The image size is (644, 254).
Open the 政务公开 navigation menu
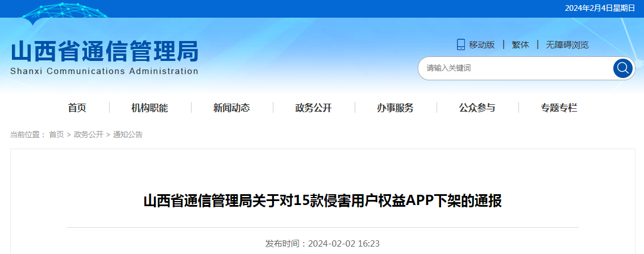(313, 108)
